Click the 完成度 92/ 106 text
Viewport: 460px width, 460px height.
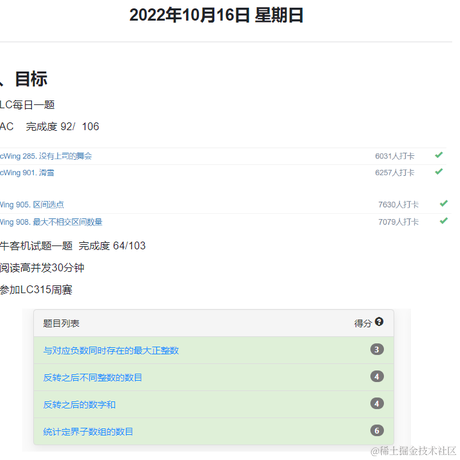click(62, 127)
